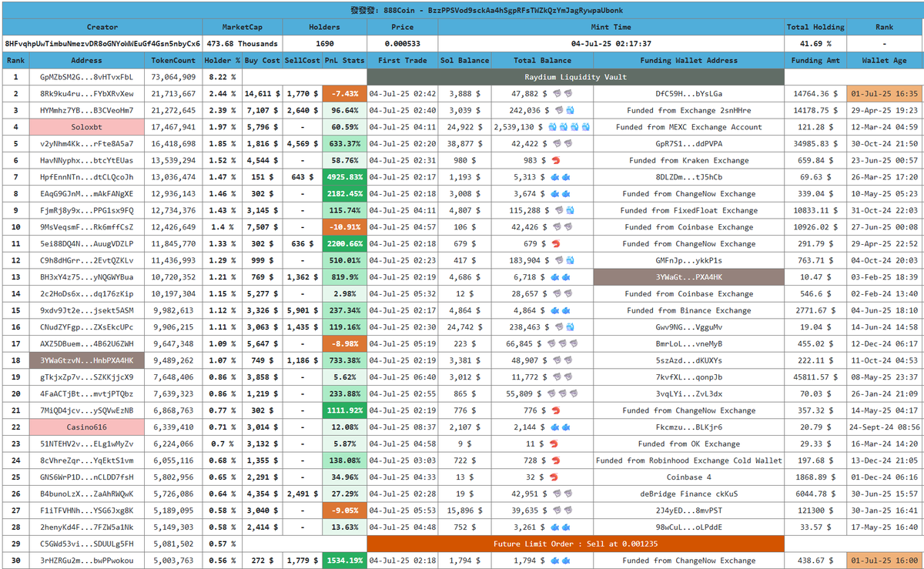Viewport: 924px width, 569px height.
Task: Click the Future Limit Order sell banner
Action: click(576, 544)
